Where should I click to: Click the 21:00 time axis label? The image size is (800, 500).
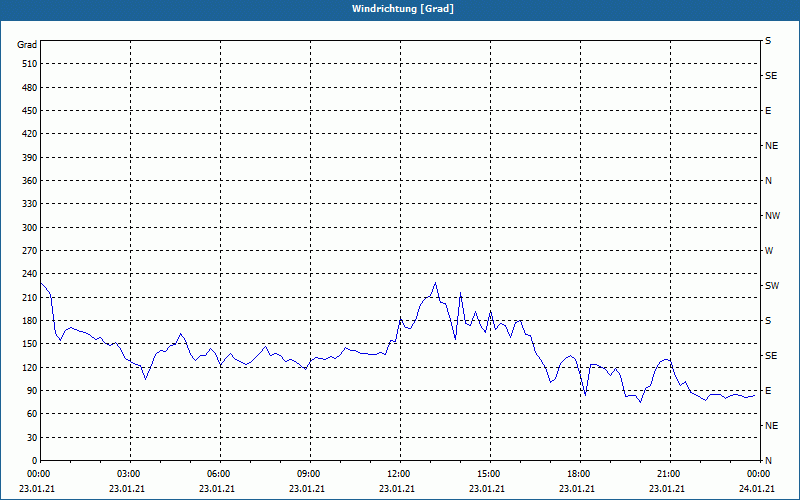(x=669, y=473)
